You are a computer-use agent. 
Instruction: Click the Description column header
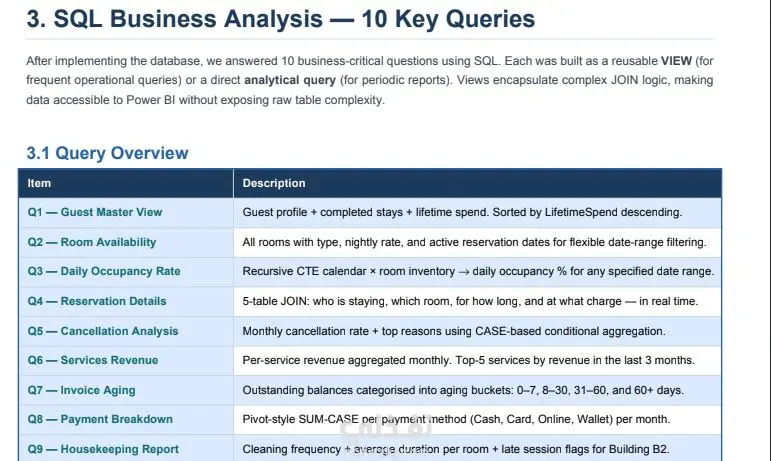point(274,183)
